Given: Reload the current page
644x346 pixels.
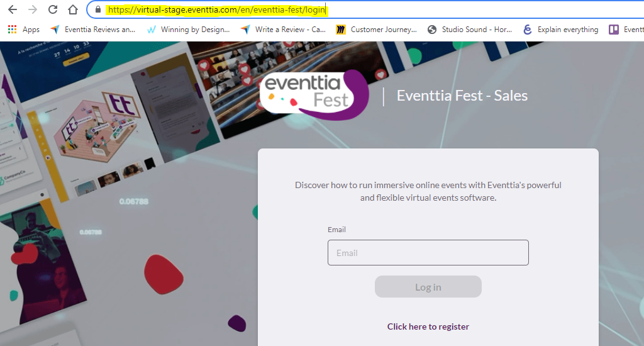Looking at the screenshot, I should [x=53, y=10].
